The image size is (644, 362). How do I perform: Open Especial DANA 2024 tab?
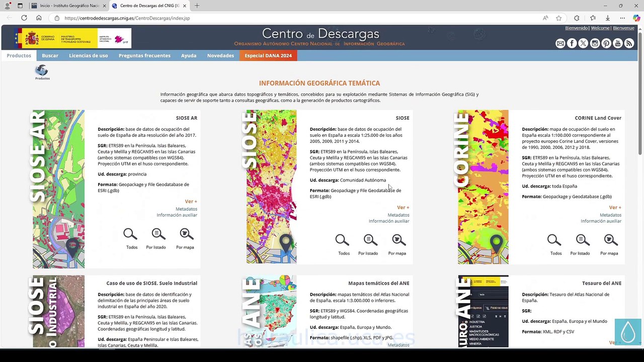[x=268, y=56]
